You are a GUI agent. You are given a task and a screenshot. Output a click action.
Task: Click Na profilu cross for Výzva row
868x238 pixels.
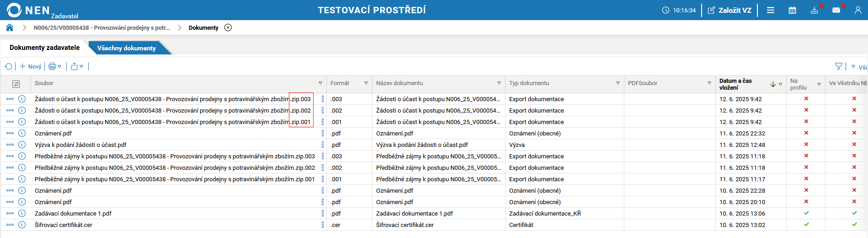[x=806, y=144]
